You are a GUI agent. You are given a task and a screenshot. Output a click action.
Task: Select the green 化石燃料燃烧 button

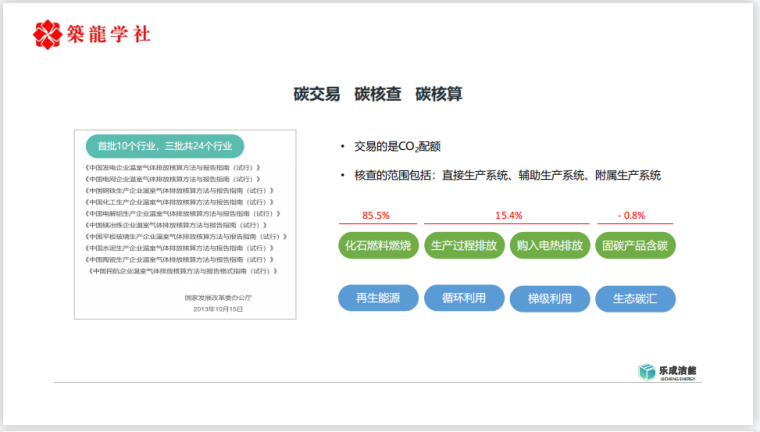[376, 246]
